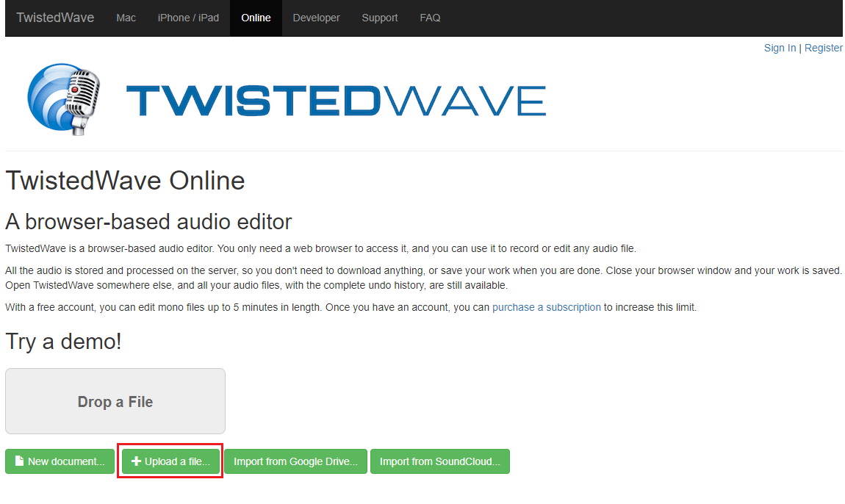The width and height of the screenshot is (845, 504).
Task: Open the Mac menu item
Action: (x=126, y=18)
